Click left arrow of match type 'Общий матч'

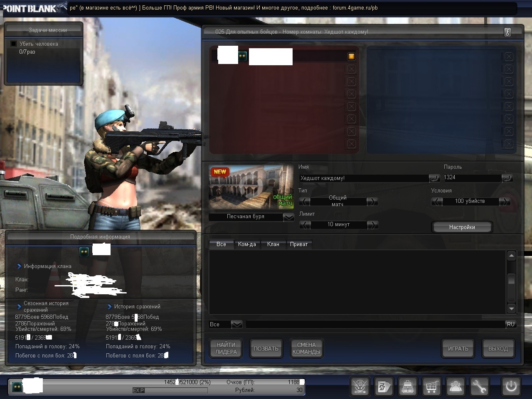(305, 202)
